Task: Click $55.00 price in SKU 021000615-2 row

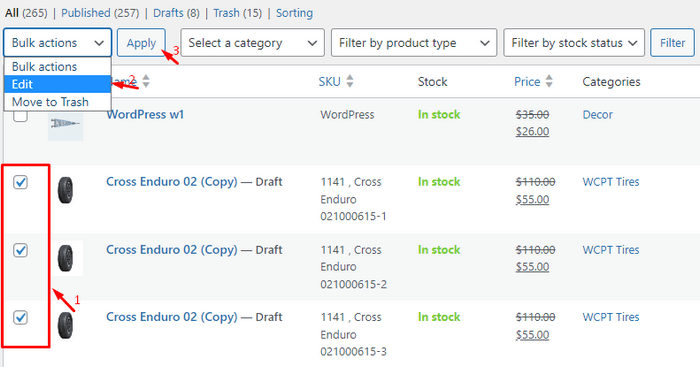Action: click(x=532, y=267)
